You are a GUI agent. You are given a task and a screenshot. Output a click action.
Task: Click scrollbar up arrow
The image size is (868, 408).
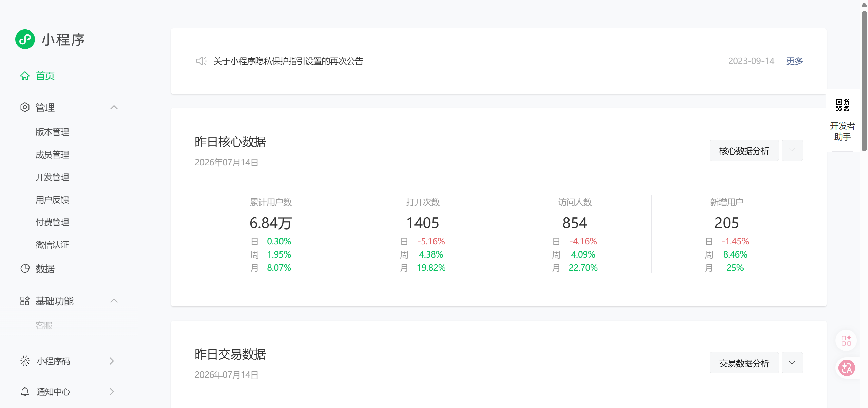coord(864,5)
